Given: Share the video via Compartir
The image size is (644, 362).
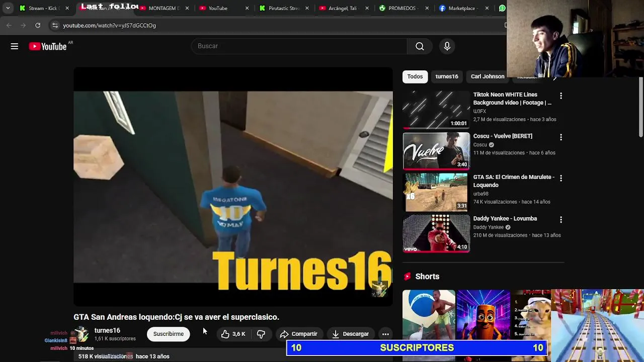Looking at the screenshot, I should [299, 334].
